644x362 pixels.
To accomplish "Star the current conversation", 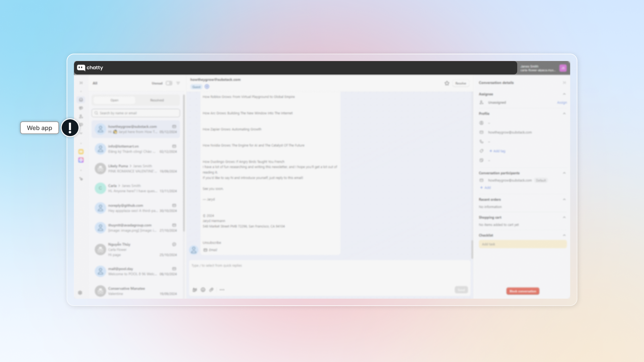I will click(447, 83).
